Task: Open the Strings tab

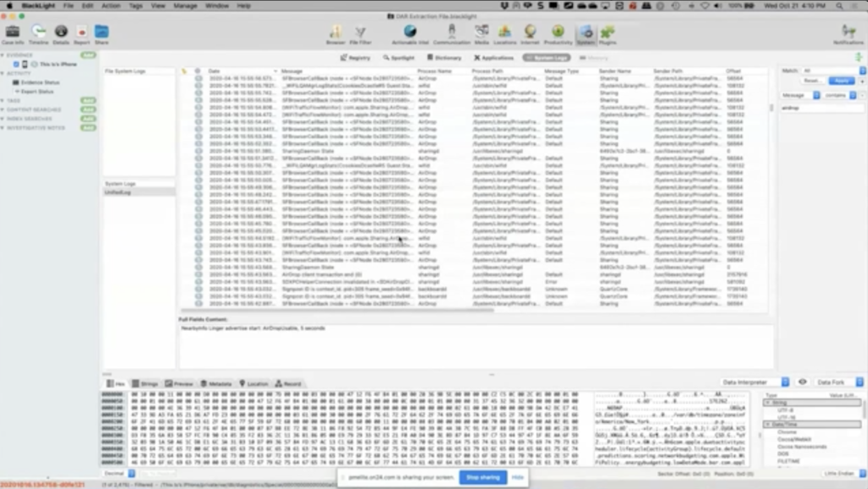Action: point(145,383)
